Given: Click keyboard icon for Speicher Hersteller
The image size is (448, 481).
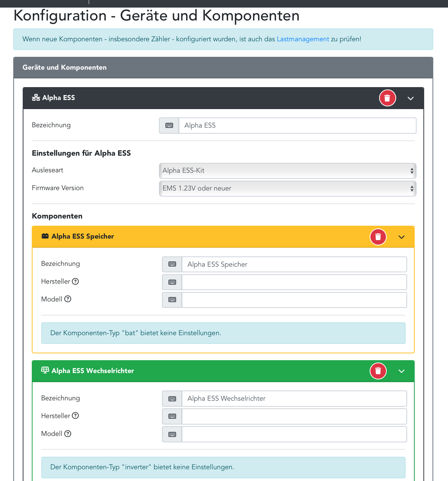Looking at the screenshot, I should (172, 282).
